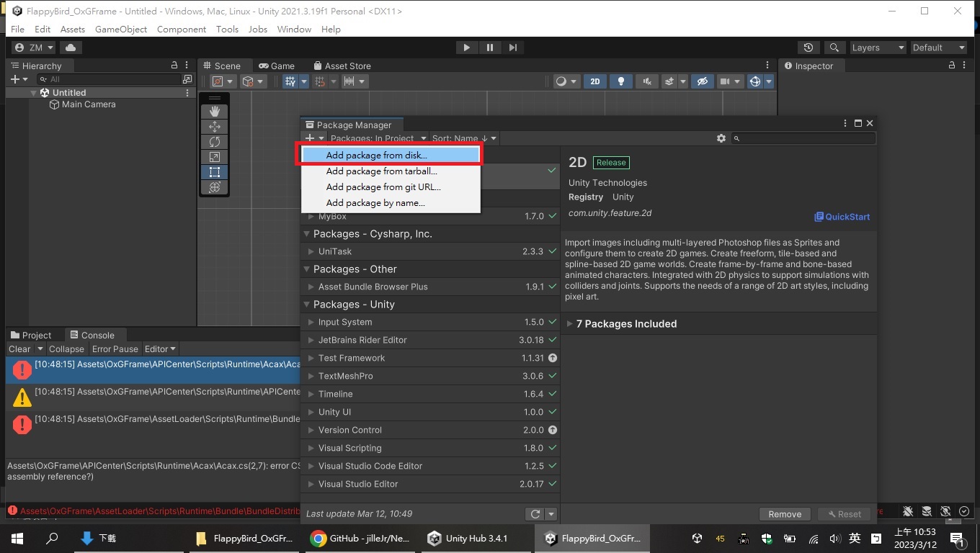This screenshot has width=980, height=553.
Task: Expand the 7 Packages Included section
Action: (x=569, y=324)
